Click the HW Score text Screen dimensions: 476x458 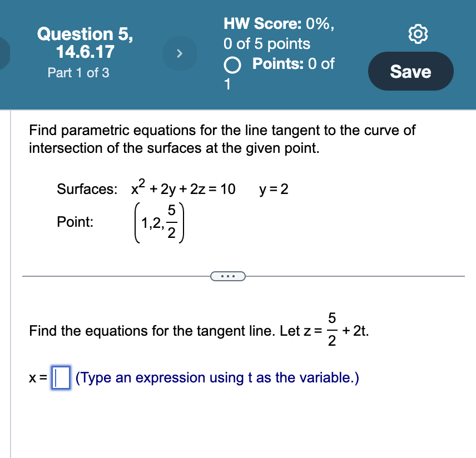[277, 24]
